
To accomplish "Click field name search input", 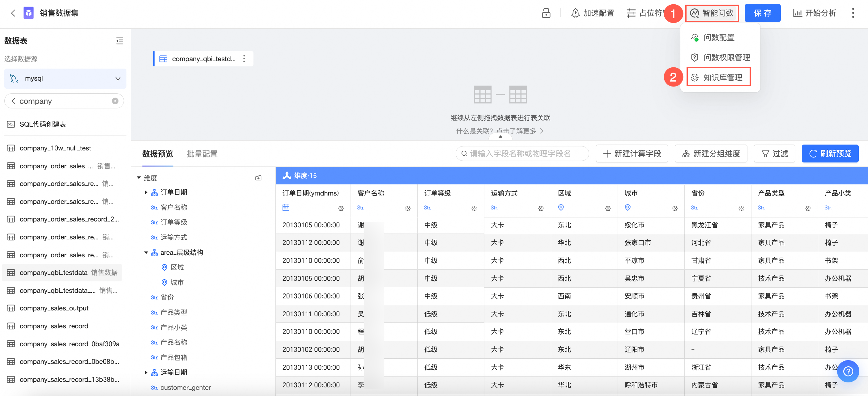I will pyautogui.click(x=522, y=154).
